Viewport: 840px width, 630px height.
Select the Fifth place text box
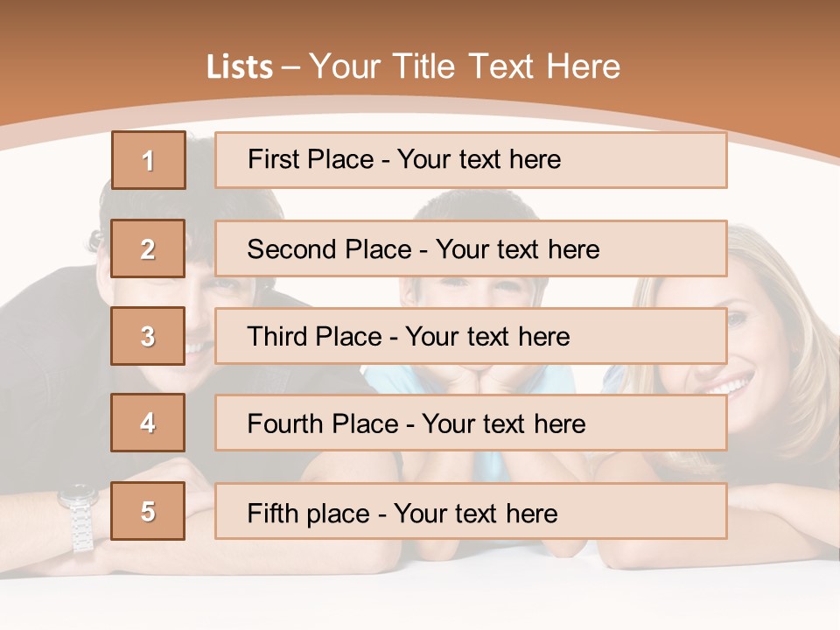point(471,511)
